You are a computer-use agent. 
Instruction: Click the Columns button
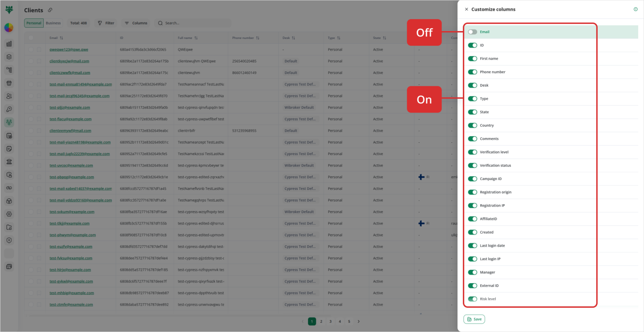coord(136,23)
